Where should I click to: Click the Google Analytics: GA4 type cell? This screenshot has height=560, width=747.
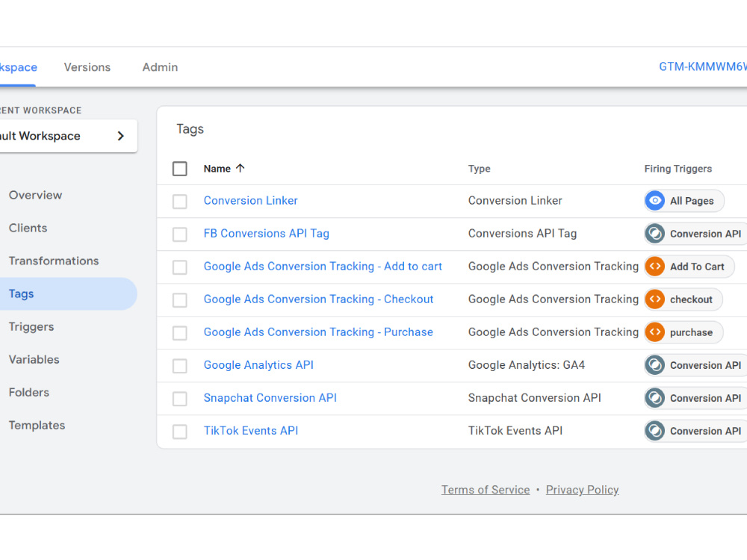527,365
